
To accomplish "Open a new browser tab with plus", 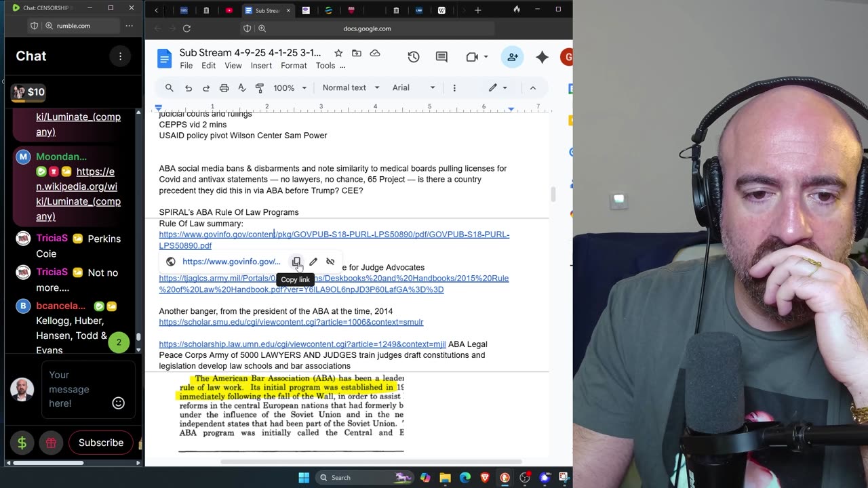I will point(477,10).
